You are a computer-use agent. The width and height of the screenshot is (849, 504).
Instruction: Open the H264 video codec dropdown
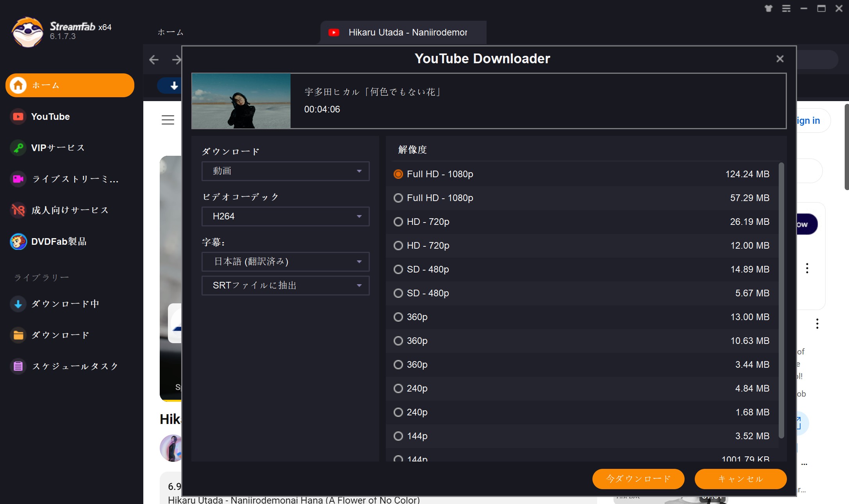[285, 216]
